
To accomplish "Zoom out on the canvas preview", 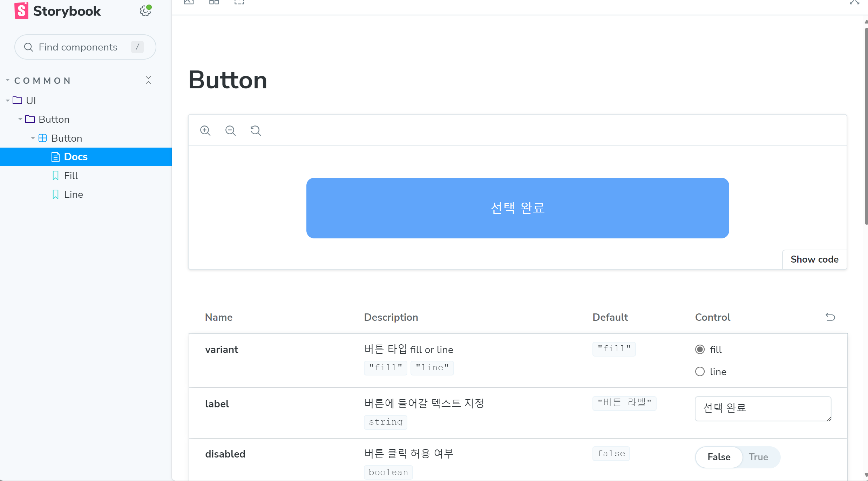I will coord(230,131).
